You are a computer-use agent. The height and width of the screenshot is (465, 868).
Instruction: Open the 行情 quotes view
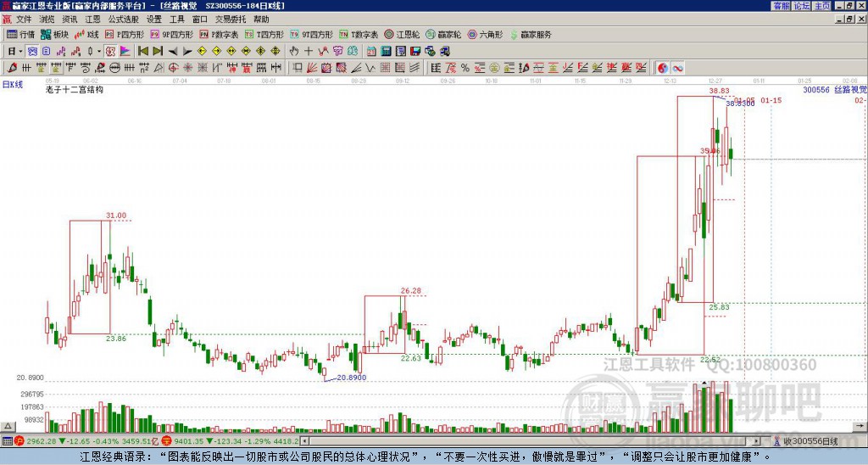[x=21, y=34]
